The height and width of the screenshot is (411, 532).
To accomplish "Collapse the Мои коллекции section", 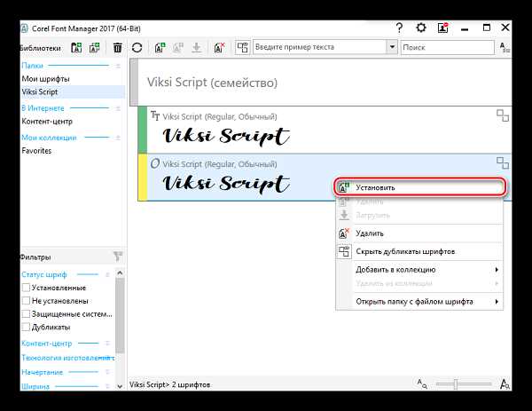I will tap(118, 138).
